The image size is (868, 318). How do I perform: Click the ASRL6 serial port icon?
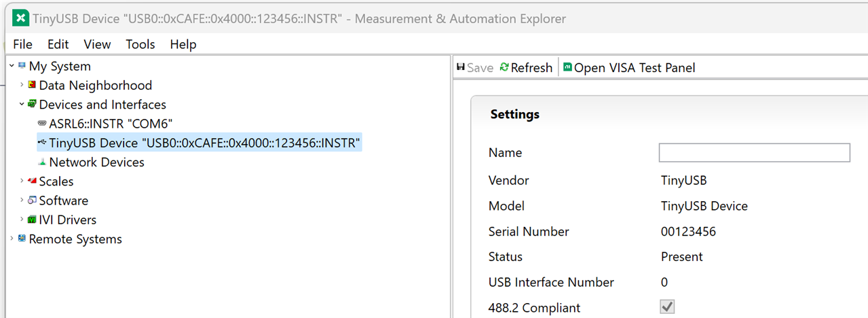[42, 124]
